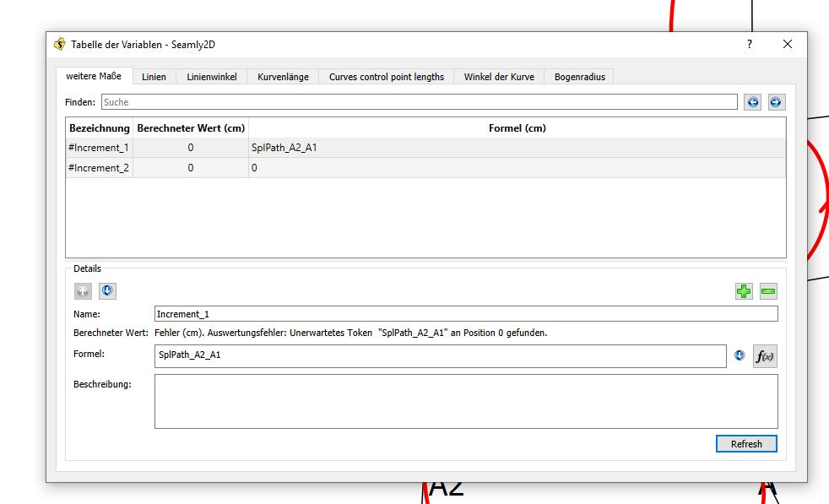Screen dimensions: 829x504
Task: Click the find next arrow icon
Action: (776, 102)
